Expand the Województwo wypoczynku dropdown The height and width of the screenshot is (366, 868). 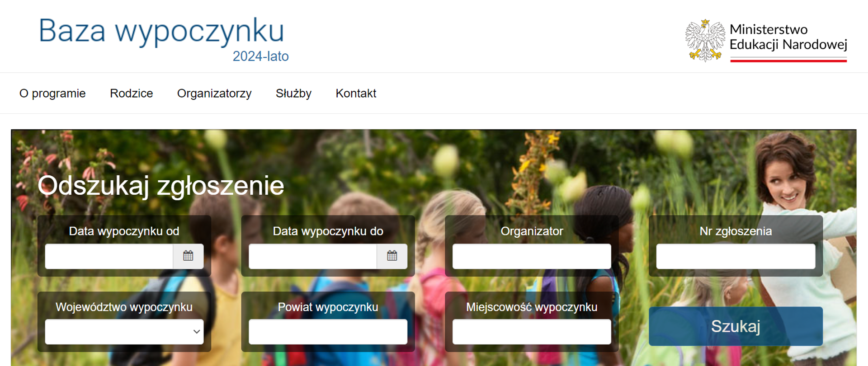pos(124,332)
